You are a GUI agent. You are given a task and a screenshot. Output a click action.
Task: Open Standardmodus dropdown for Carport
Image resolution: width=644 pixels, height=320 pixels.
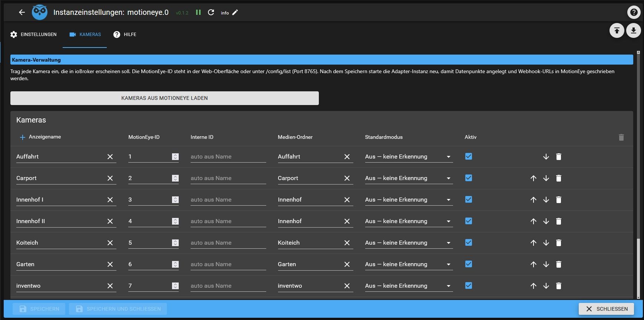[409, 178]
